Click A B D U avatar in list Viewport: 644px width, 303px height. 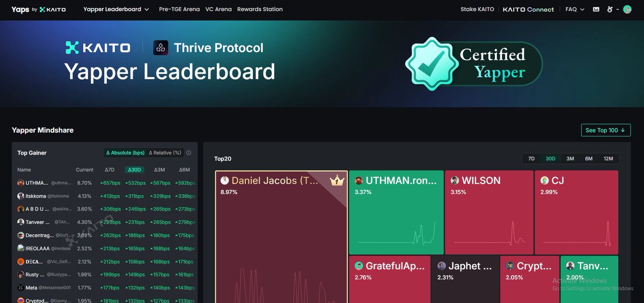pos(21,209)
